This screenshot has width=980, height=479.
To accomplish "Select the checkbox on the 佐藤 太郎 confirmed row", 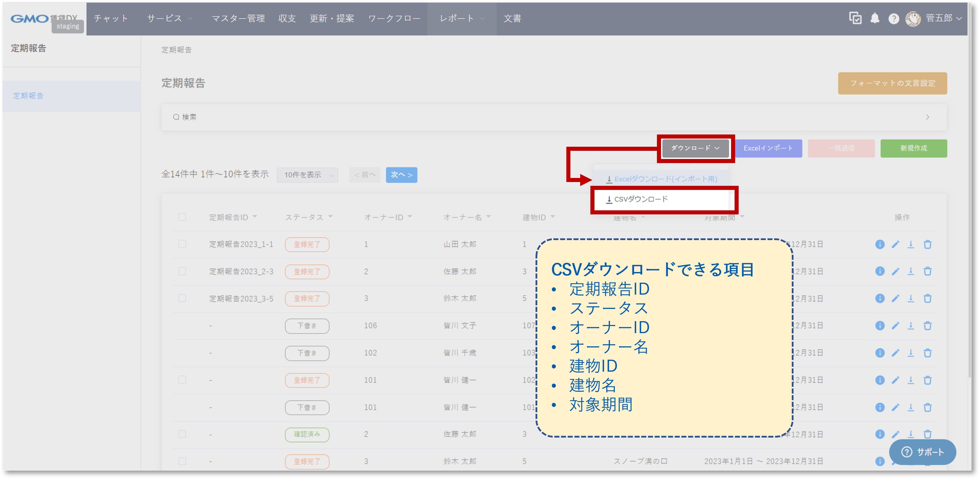I will tap(182, 434).
